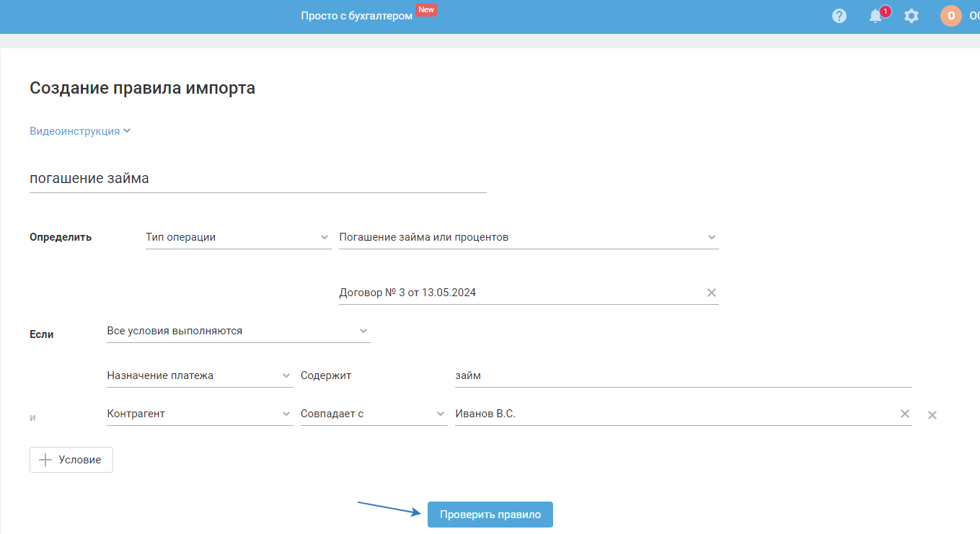Click the rule name field погашение займа
The height and width of the screenshot is (534, 980).
coord(258,179)
